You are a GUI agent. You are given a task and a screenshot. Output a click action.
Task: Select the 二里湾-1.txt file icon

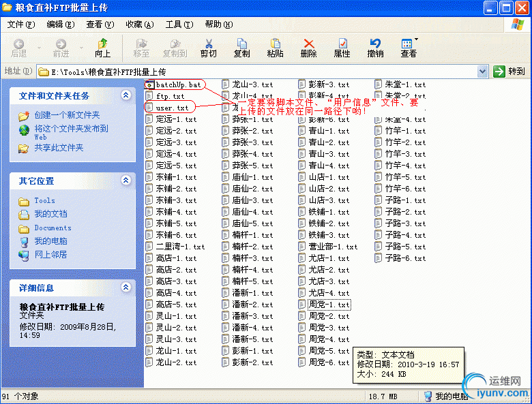(x=149, y=247)
